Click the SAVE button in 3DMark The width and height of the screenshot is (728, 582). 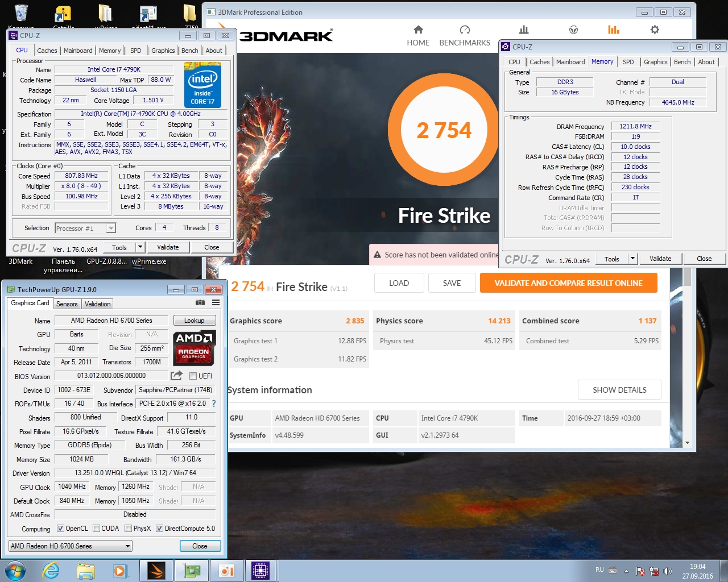[x=452, y=283]
